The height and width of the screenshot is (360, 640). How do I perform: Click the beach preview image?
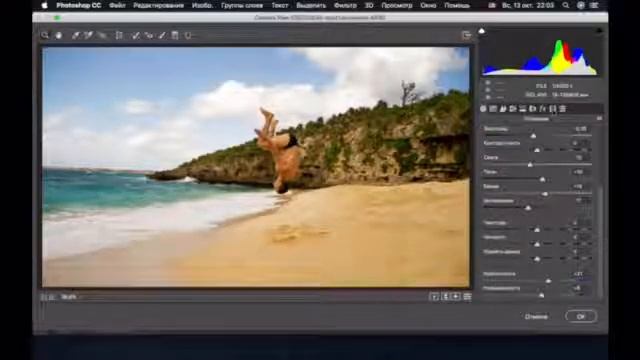click(x=256, y=167)
